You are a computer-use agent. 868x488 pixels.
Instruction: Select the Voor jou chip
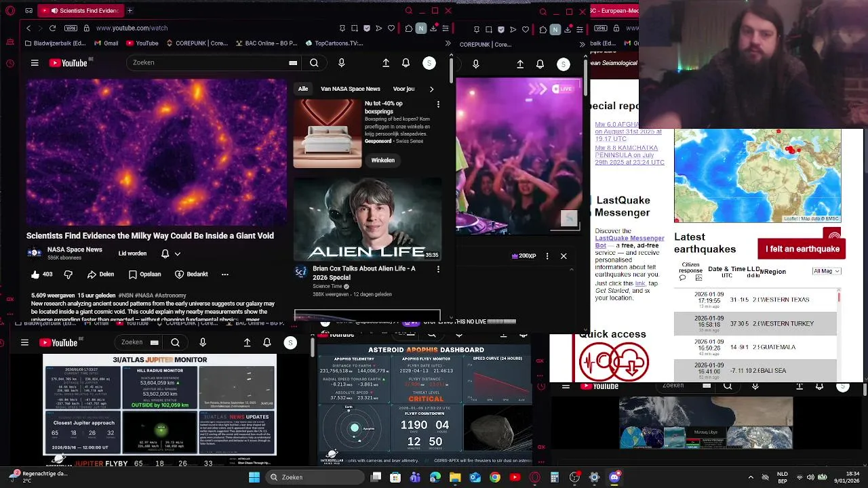coord(403,89)
